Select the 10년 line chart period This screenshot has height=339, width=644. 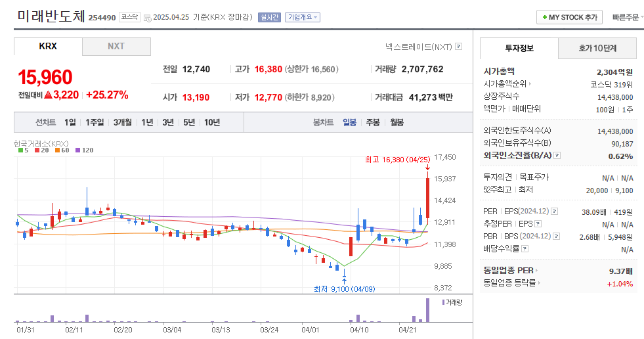pyautogui.click(x=212, y=122)
